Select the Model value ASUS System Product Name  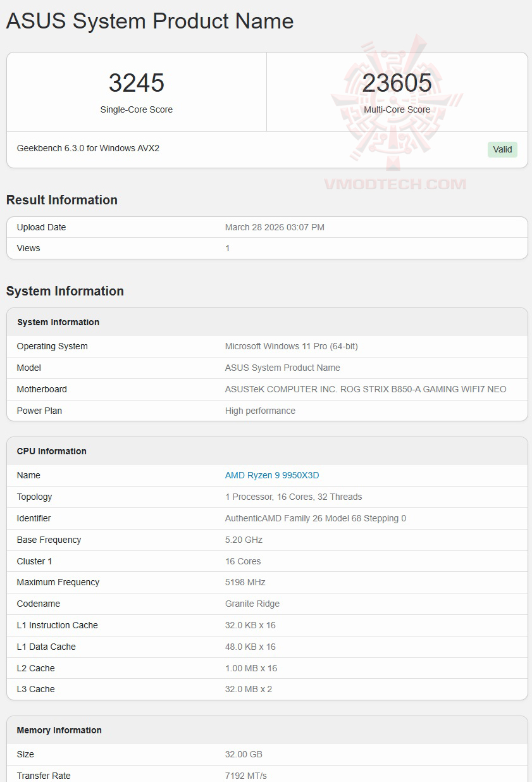[283, 368]
